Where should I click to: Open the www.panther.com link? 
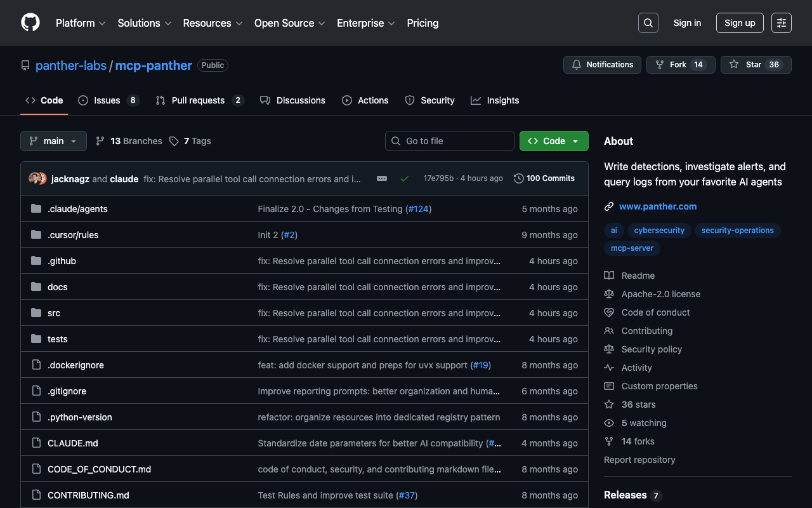coord(657,206)
